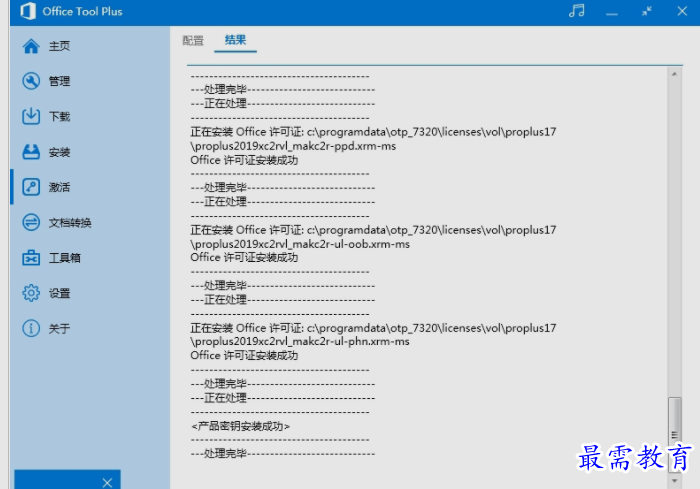This screenshot has width=700, height=489.
Task: Click the Office Tool Plus title text
Action: pyautogui.click(x=82, y=12)
